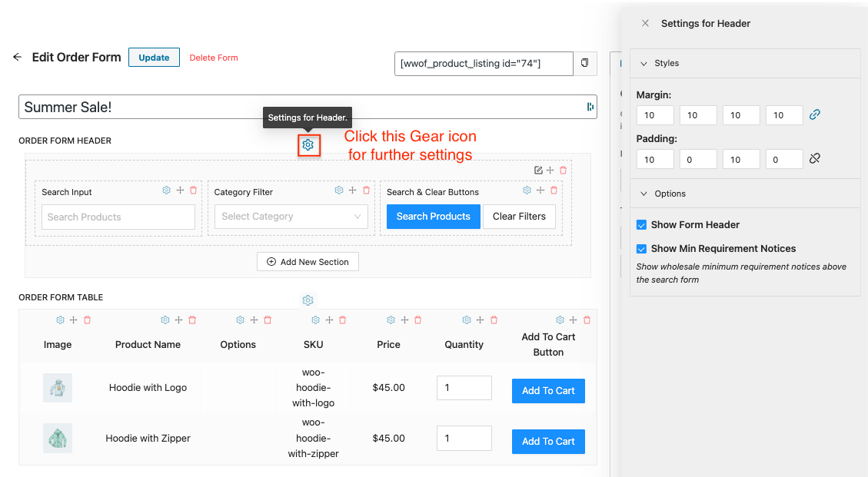Collapse the Styles section

[x=644, y=63]
